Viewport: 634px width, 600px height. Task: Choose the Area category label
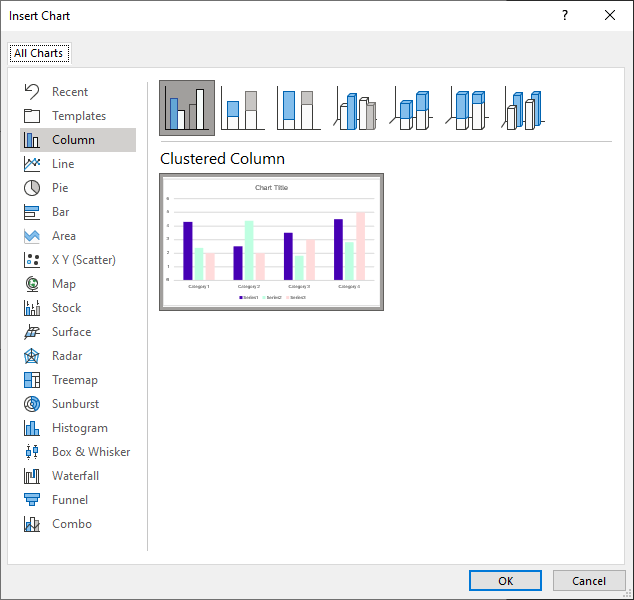click(x=63, y=236)
